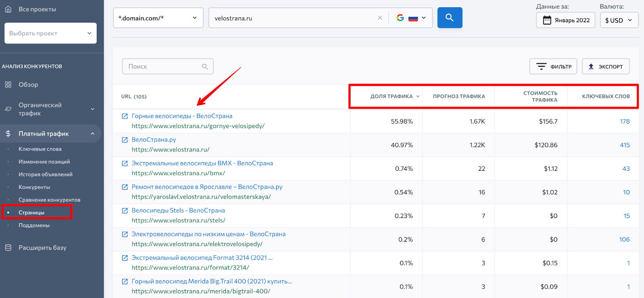The image size is (644, 298).
Task: Open external link icon for Format 3214 row
Action: point(125,258)
